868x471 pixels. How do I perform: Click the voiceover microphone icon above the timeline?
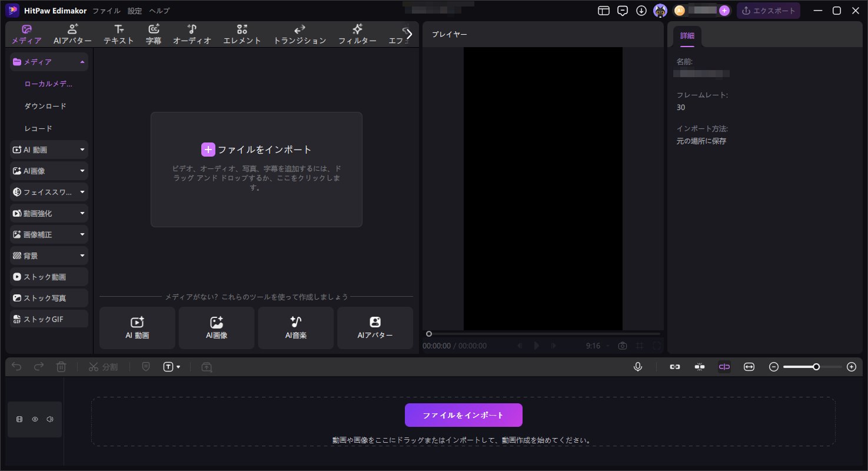pyautogui.click(x=638, y=367)
